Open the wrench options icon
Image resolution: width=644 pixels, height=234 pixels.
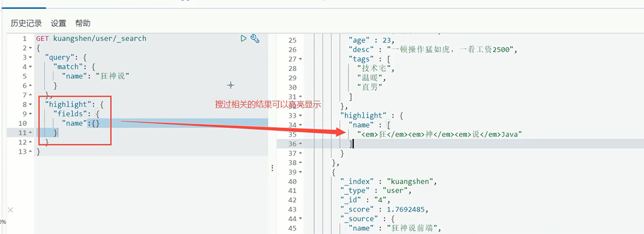click(x=255, y=39)
